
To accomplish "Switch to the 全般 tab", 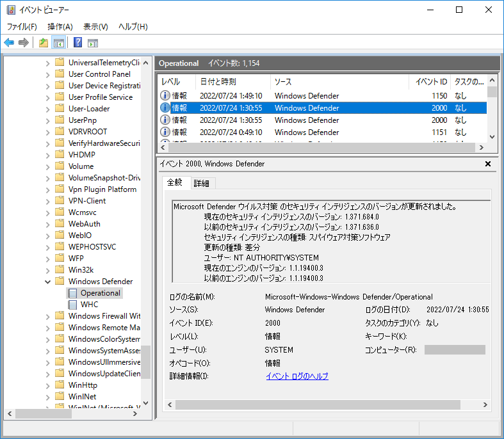I will (175, 182).
